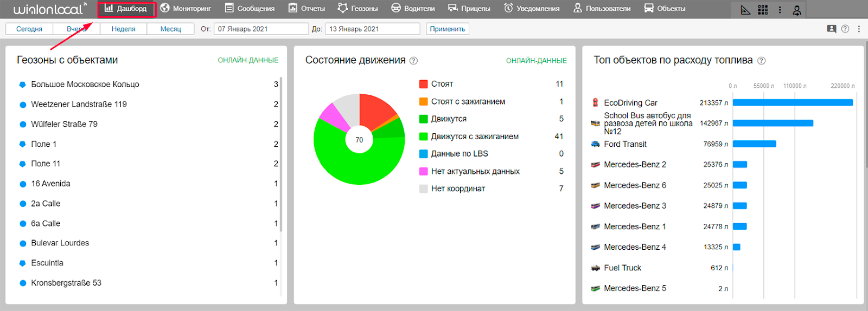Go to the Отчеты tab
The height and width of the screenshot is (311, 868).
pyautogui.click(x=307, y=9)
